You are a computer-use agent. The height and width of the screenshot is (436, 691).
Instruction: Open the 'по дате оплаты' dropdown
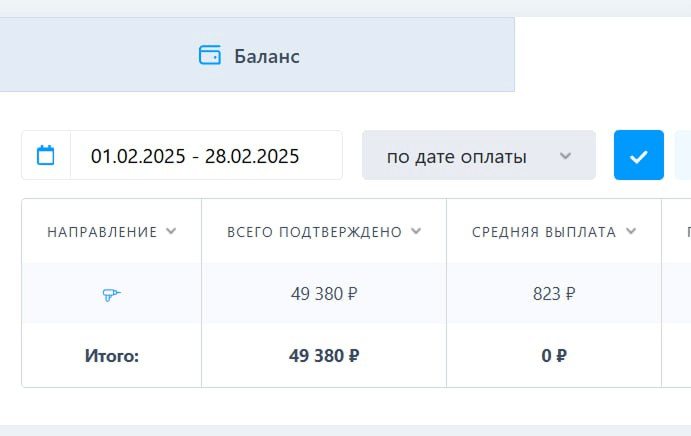tap(479, 155)
